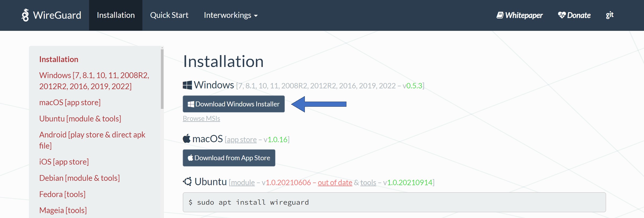This screenshot has width=644, height=218.
Task: Jump to Windows section in sidebar
Action: click(94, 81)
